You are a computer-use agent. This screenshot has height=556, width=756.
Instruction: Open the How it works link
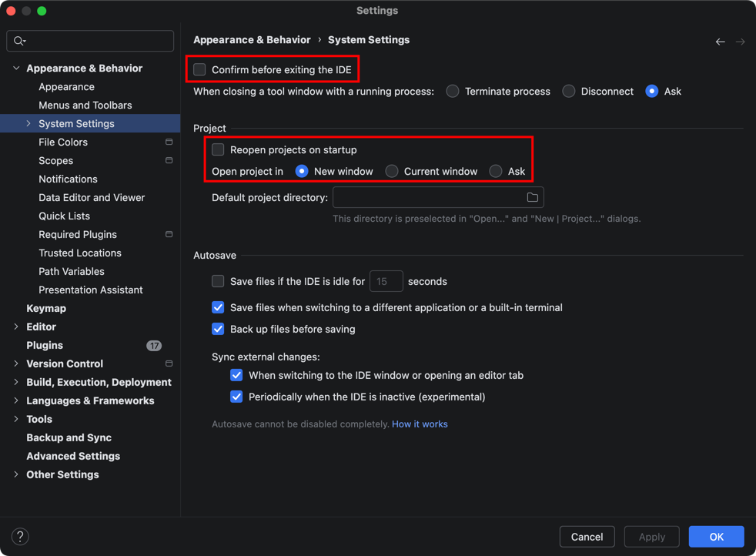[x=420, y=424]
